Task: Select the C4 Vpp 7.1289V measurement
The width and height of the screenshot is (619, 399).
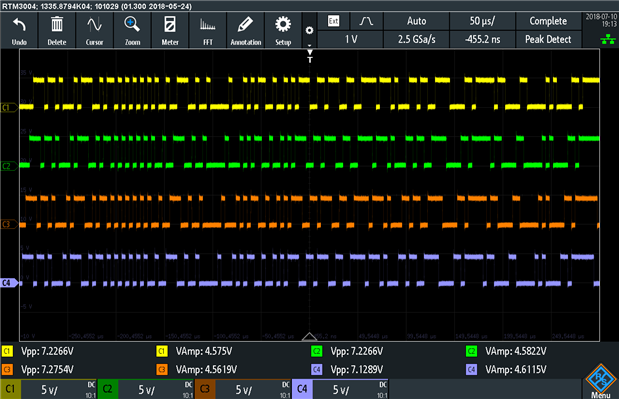Action: pos(347,369)
